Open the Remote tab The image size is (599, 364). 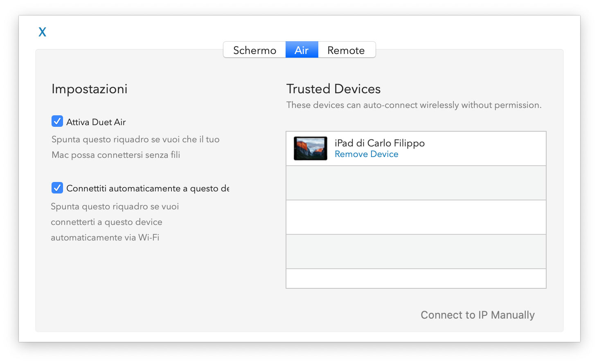pyautogui.click(x=346, y=50)
